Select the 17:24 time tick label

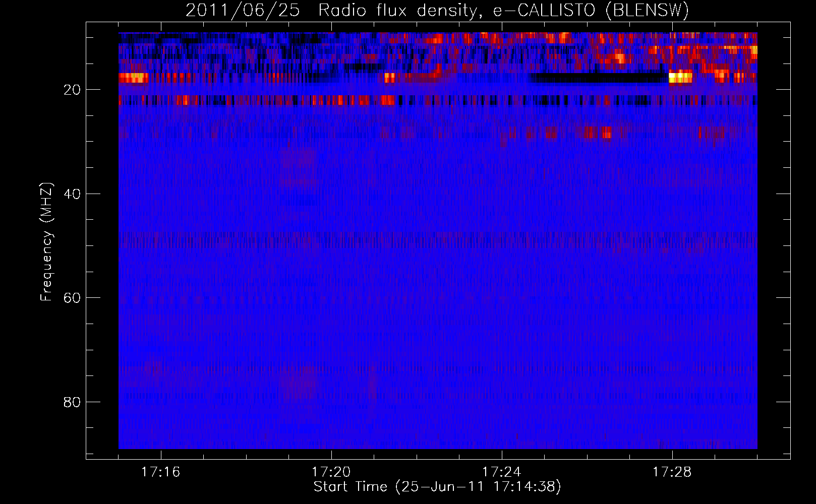(501, 472)
